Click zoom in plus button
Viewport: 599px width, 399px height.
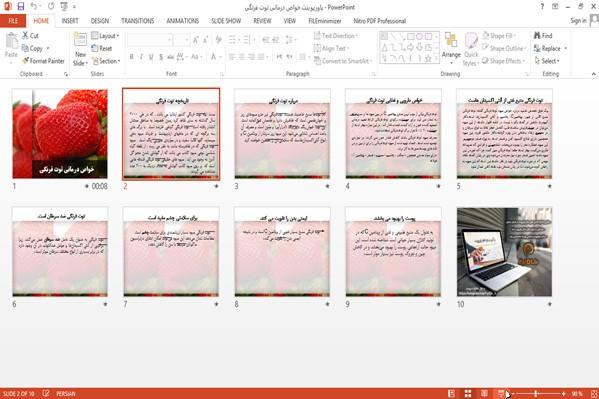563,393
